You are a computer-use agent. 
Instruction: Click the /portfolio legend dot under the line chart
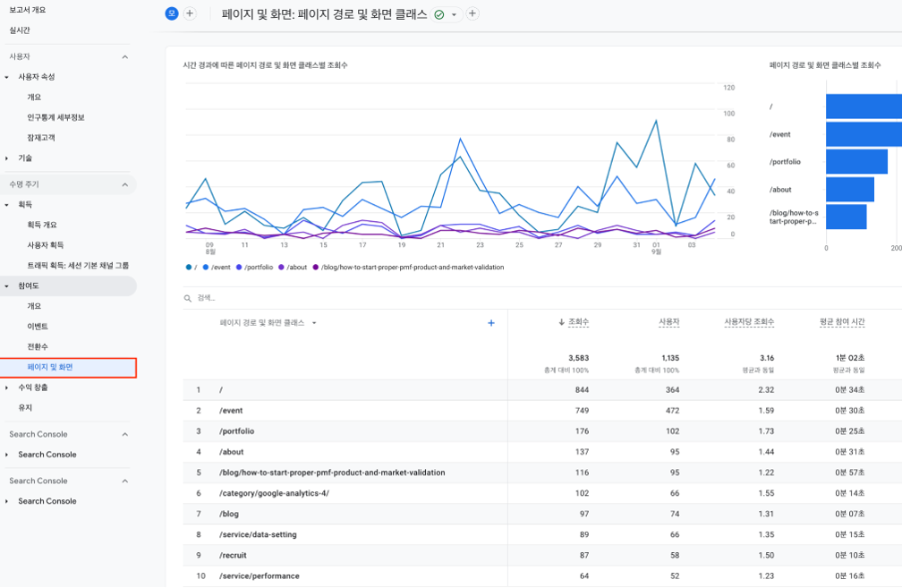point(239,268)
